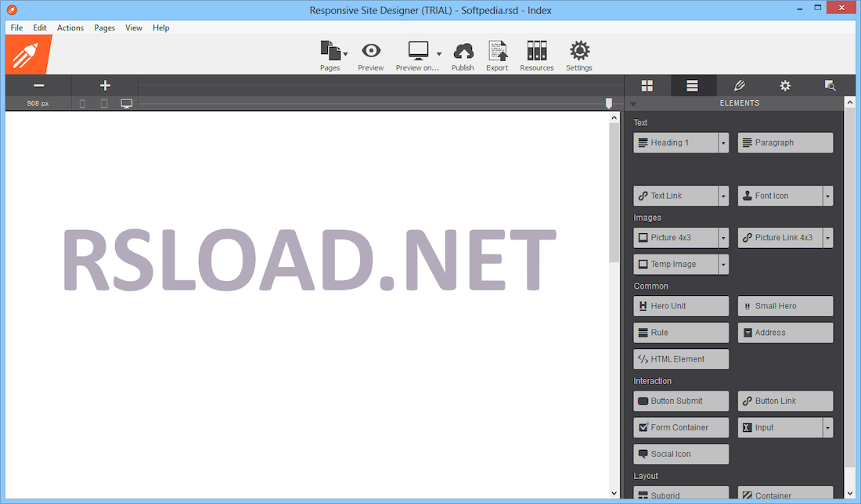Switch to the gear panel tab

point(785,85)
